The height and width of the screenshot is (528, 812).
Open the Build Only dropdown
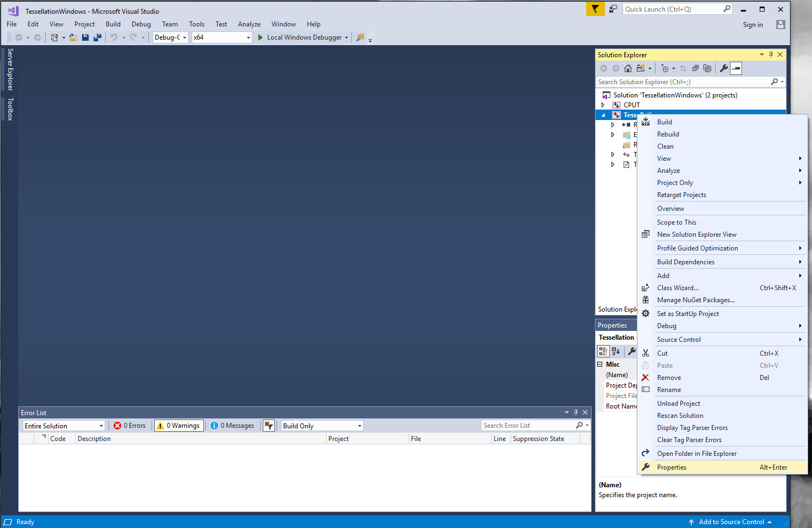(x=322, y=426)
